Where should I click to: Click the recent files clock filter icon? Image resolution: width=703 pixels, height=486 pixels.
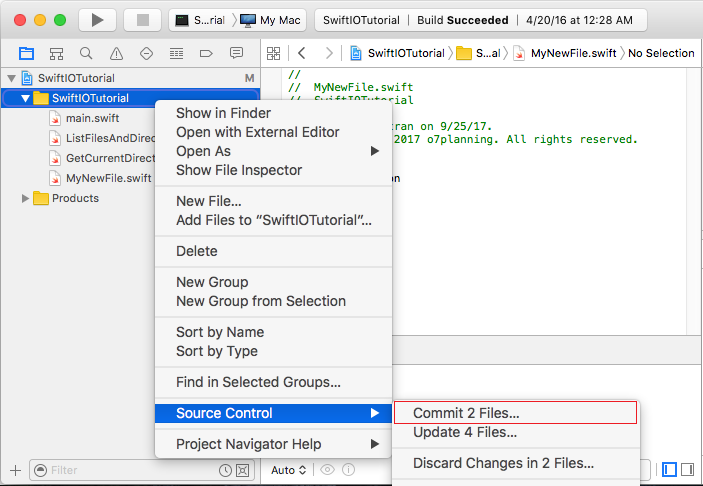(225, 470)
